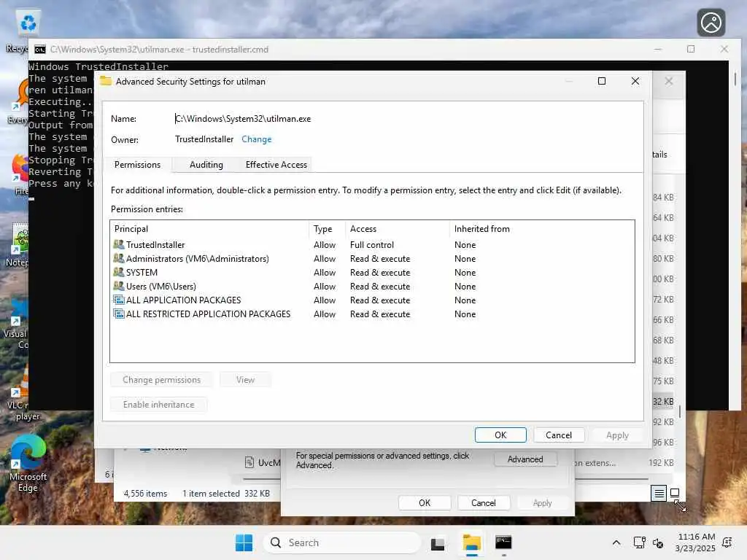Click the taskbar Search box
This screenshot has width=747, height=560.
point(342,542)
